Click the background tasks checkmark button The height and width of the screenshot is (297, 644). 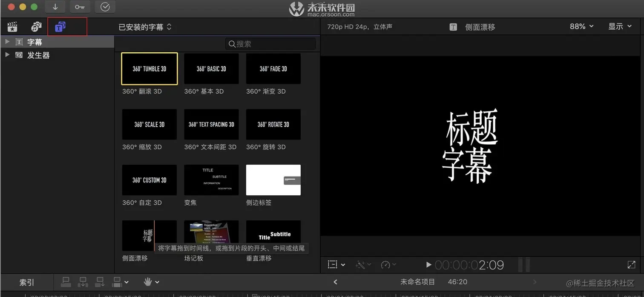click(105, 7)
